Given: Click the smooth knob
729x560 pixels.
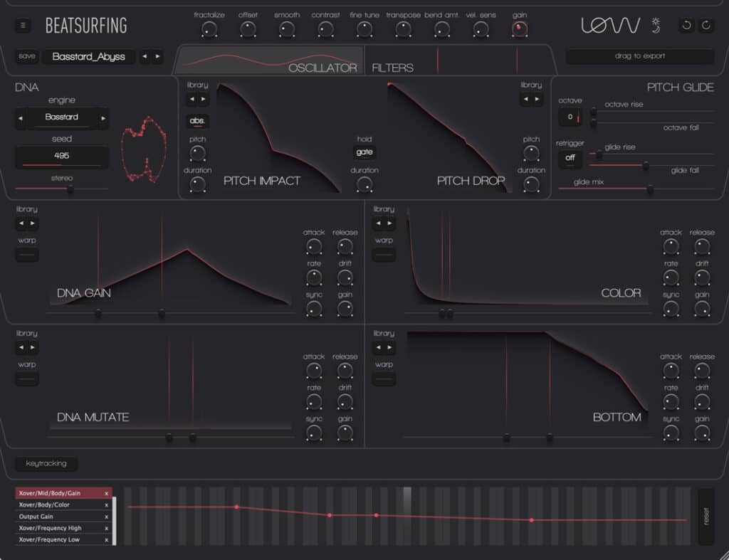Looking at the screenshot, I should click(x=287, y=29).
